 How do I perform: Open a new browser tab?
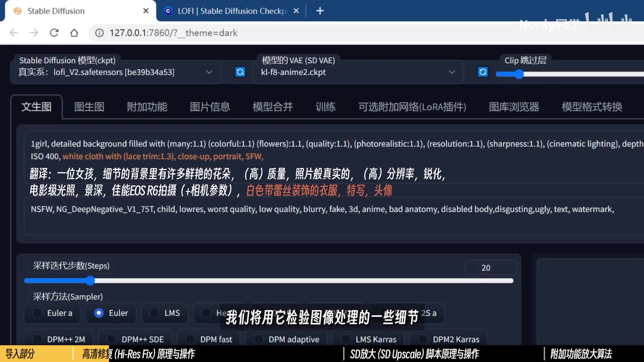point(320,11)
